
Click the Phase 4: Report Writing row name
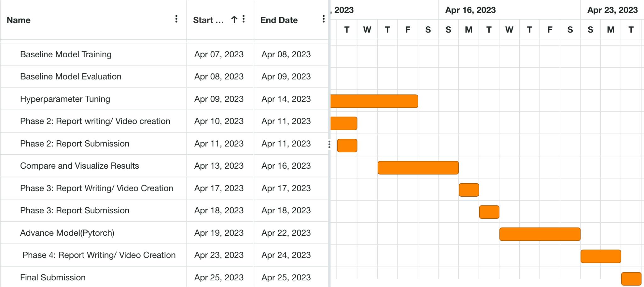pos(99,255)
